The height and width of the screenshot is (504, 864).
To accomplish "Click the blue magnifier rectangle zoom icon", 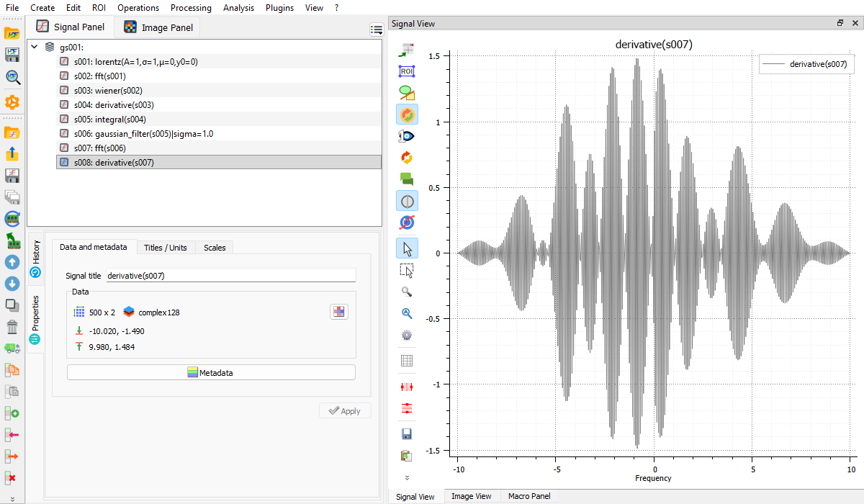I will pyautogui.click(x=407, y=313).
